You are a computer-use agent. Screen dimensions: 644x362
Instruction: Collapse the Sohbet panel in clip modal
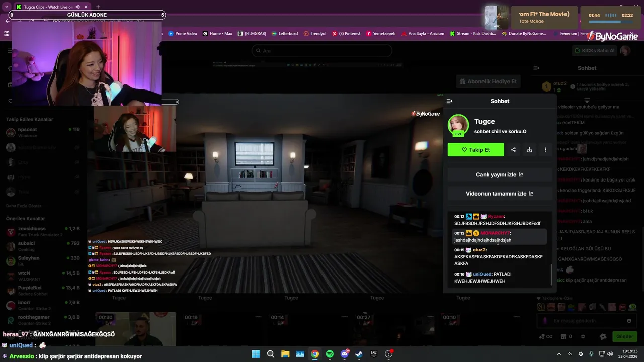pos(449,101)
